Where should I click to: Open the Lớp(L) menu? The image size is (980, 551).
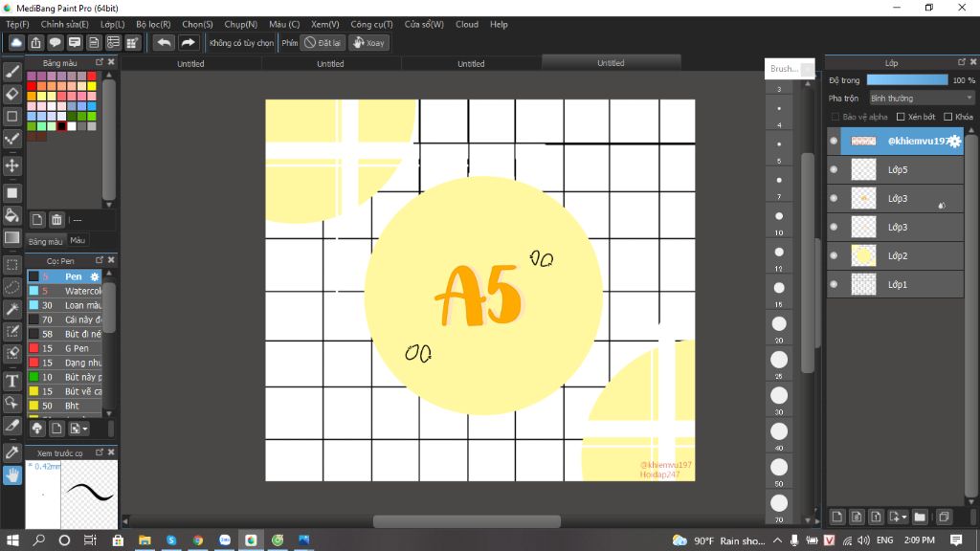tap(113, 24)
